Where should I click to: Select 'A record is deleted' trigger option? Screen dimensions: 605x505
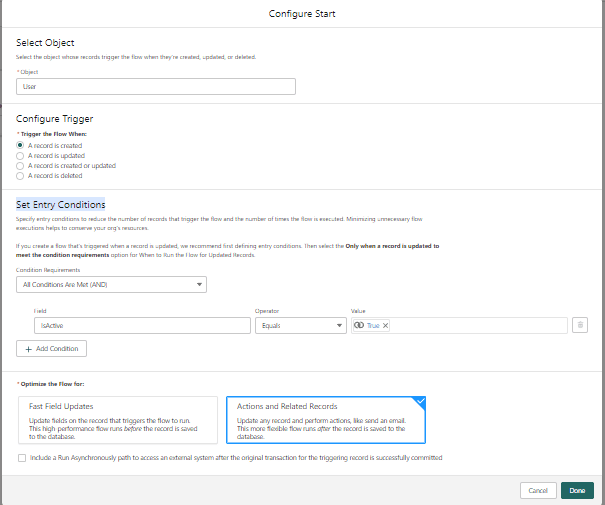(x=20, y=175)
